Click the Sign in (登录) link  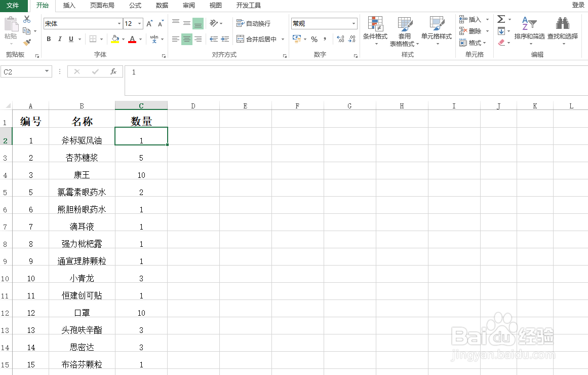tap(578, 5)
